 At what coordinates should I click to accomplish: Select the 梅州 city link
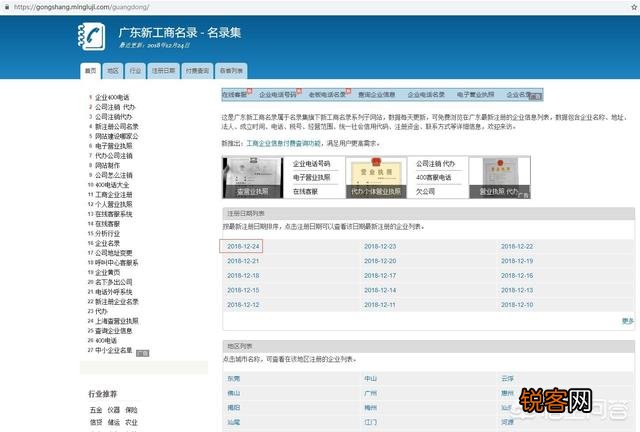coord(371,408)
